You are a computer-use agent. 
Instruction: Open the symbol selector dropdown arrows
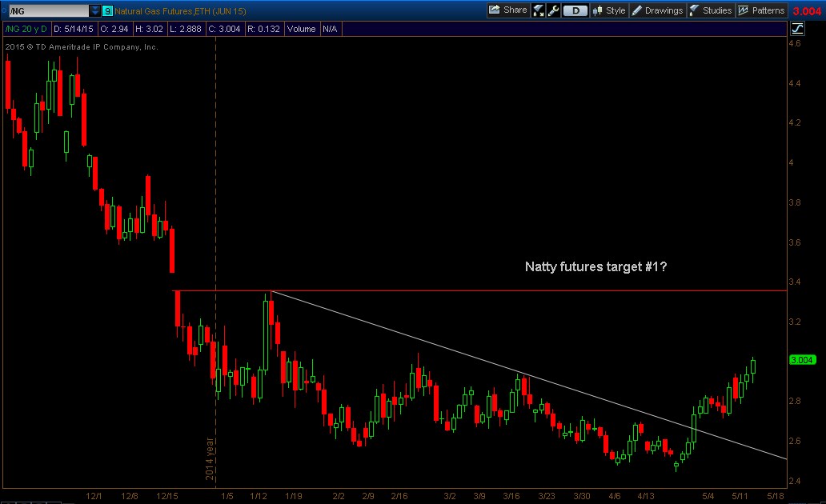(94, 10)
